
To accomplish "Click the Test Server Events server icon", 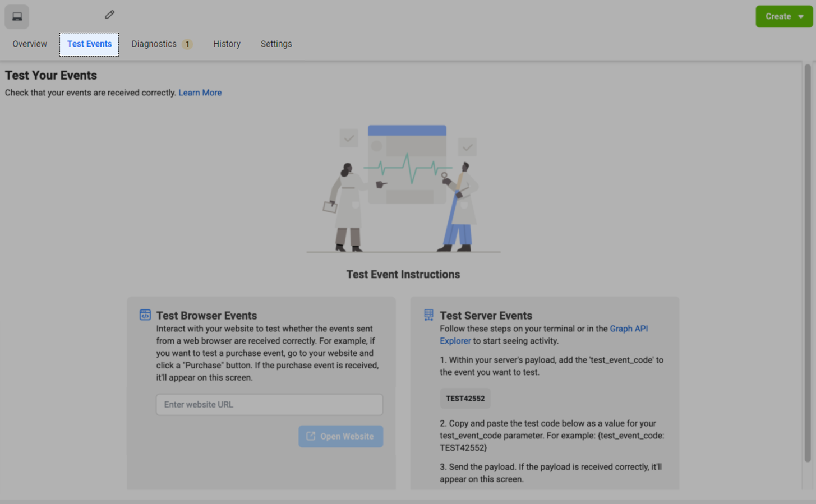I will (x=428, y=315).
